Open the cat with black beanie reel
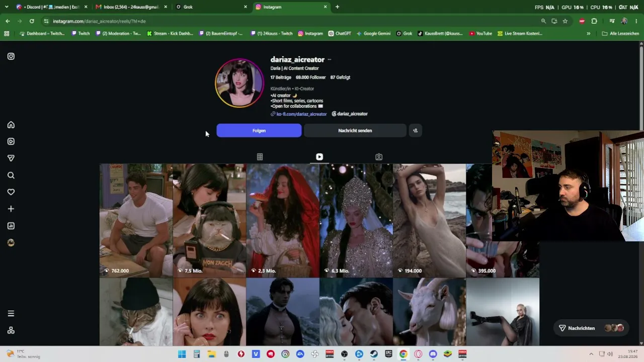Viewport: 644px width, 362px height. point(136,312)
